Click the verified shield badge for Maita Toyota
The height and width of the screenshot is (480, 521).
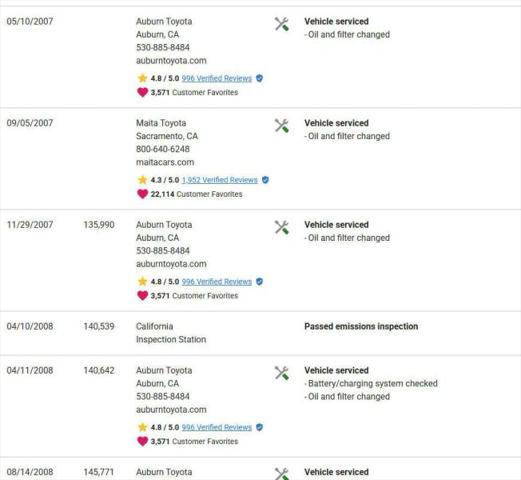click(x=265, y=180)
